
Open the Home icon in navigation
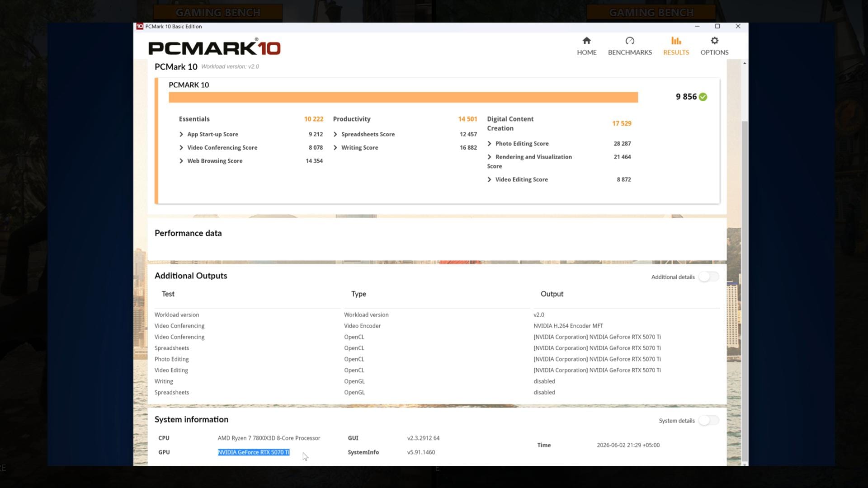(586, 41)
